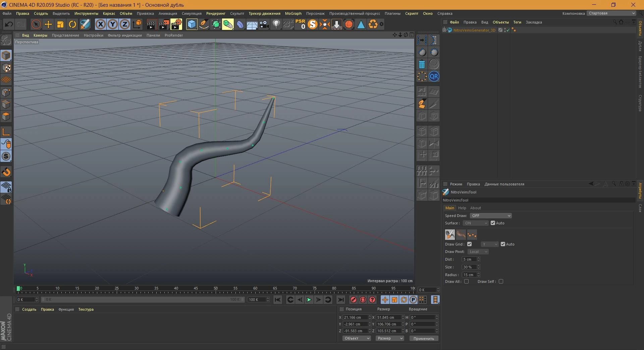This screenshot has height=350, width=644.
Task: Click the orange S plugin icon
Action: pyautogui.click(x=312, y=24)
